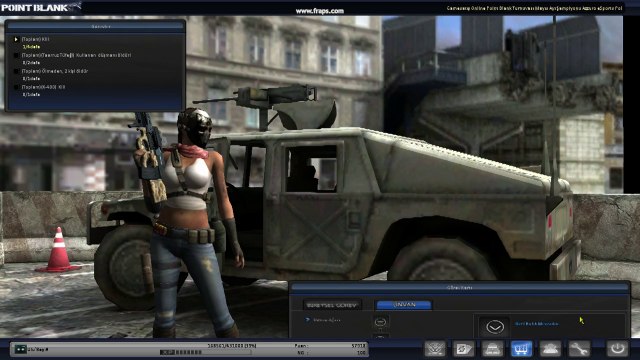Click the K-400 Kill mission text
The height and width of the screenshot is (360, 640).
pyautogui.click(x=43, y=87)
